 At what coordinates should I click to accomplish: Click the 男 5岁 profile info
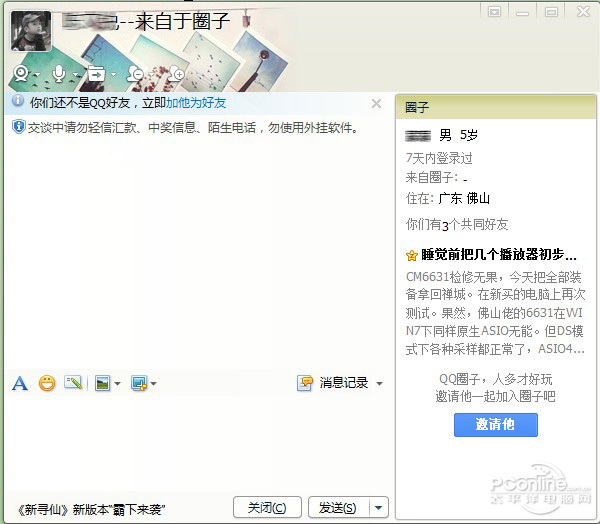pos(458,135)
